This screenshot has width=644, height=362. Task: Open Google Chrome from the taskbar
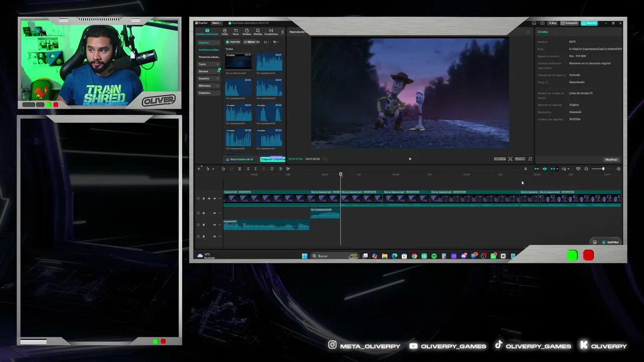point(414,256)
